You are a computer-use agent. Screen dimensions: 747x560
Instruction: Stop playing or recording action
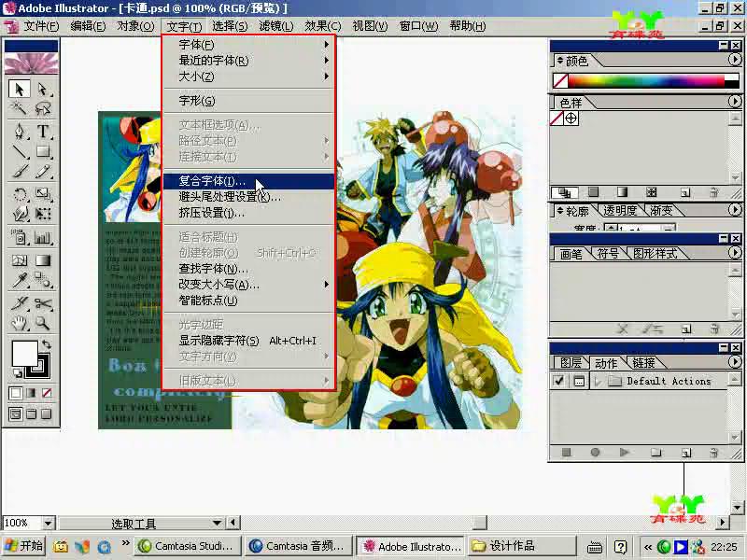(567, 453)
